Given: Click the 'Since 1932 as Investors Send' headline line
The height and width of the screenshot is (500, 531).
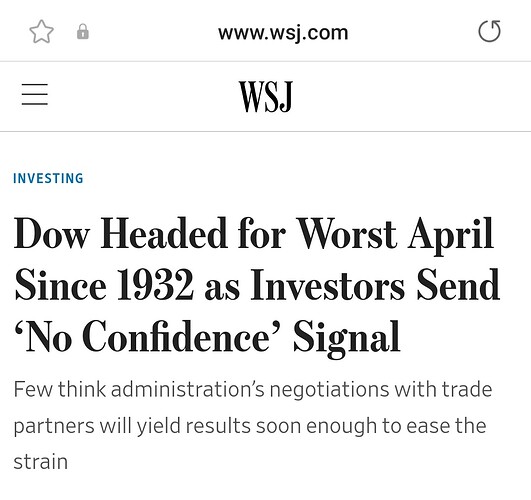Looking at the screenshot, I should point(257,285).
